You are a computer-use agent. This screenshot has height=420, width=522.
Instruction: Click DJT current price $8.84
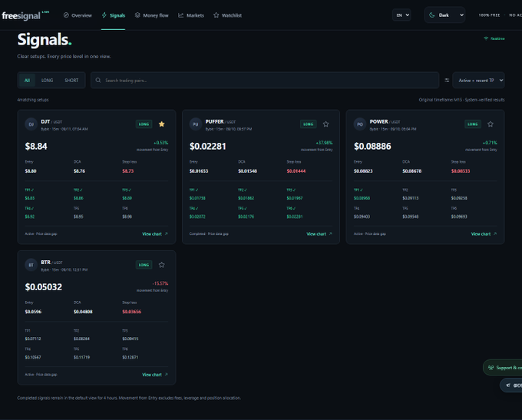pos(36,146)
